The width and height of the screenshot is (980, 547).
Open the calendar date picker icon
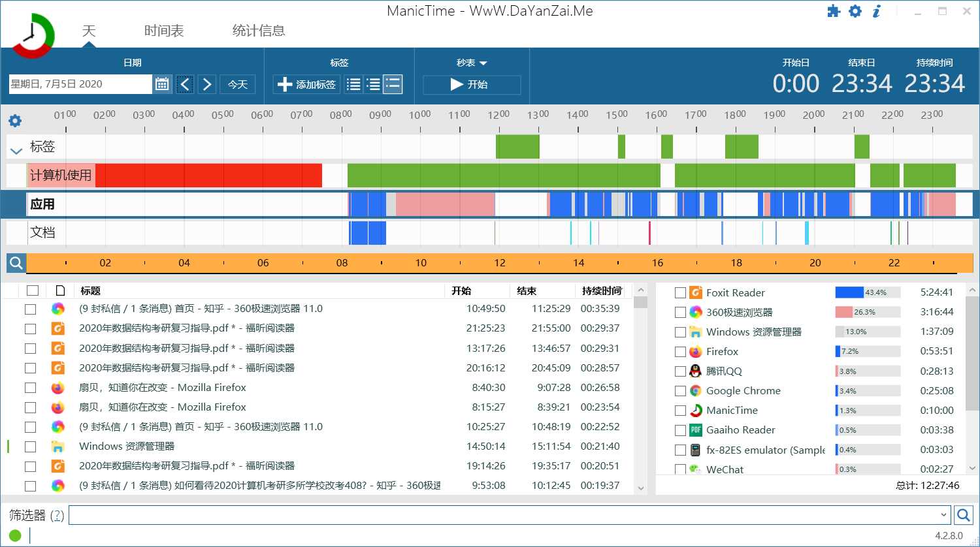point(162,84)
